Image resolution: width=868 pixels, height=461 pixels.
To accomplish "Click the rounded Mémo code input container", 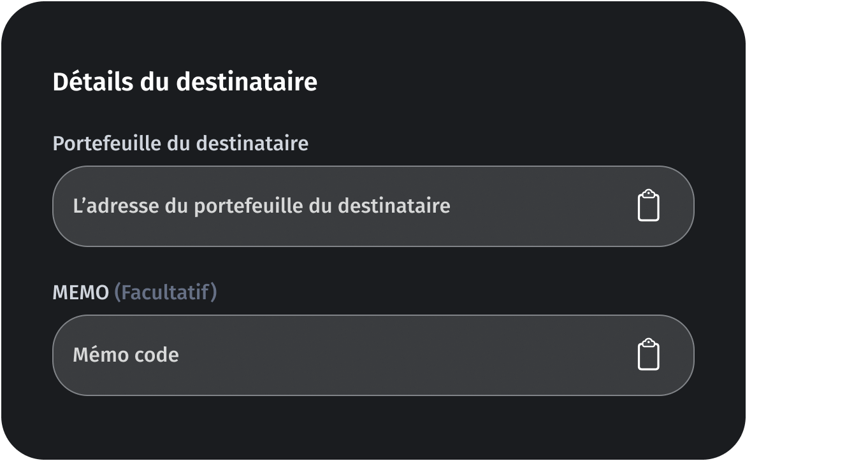I will [373, 355].
